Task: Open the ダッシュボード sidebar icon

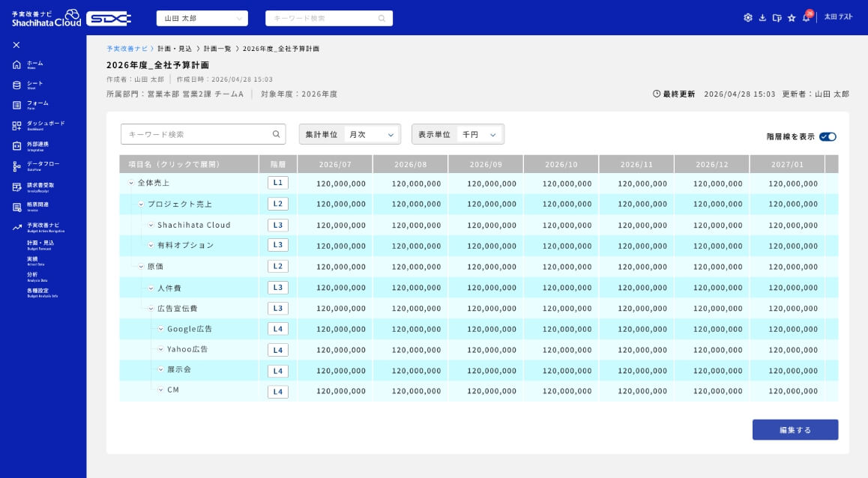Action: tap(16, 126)
